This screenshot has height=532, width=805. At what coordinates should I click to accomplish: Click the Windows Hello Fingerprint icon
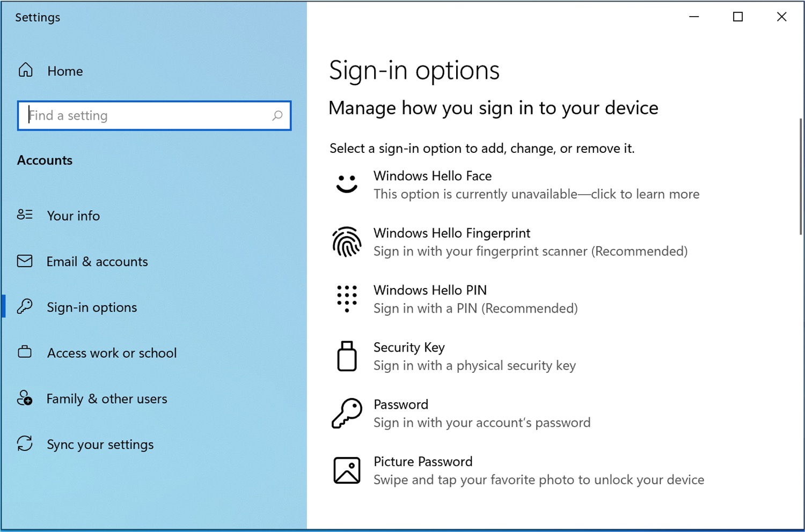tap(346, 242)
